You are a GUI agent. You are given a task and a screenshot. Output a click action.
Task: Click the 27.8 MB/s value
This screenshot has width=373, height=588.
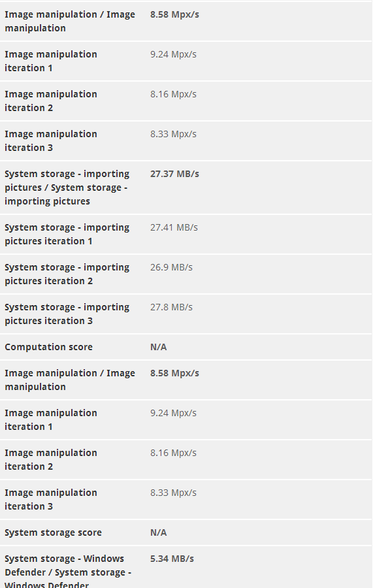point(171,307)
